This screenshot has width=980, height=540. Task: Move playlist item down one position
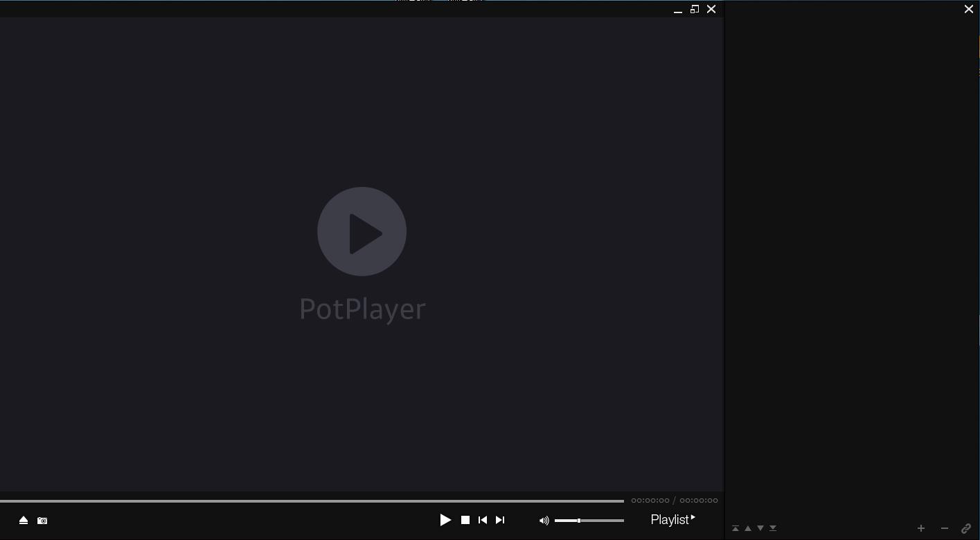pyautogui.click(x=760, y=528)
